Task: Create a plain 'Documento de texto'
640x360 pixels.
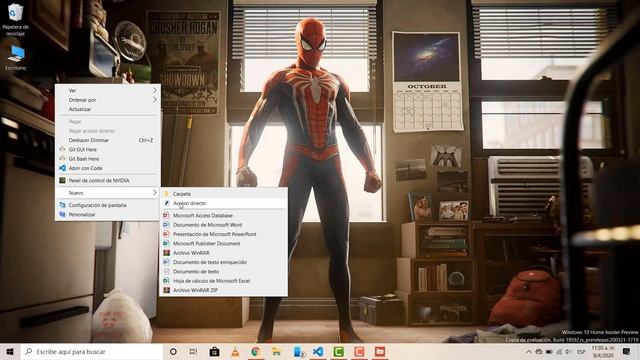Action: tap(224, 271)
